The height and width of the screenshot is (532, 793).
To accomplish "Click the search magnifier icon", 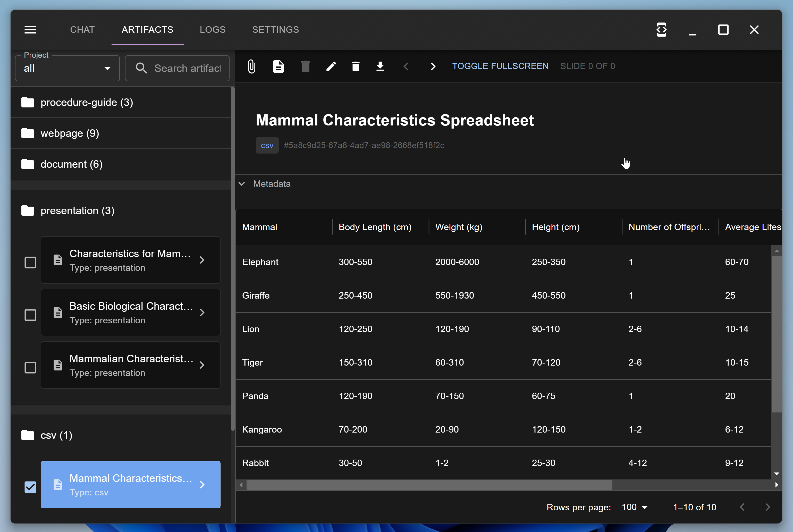I will click(x=141, y=68).
